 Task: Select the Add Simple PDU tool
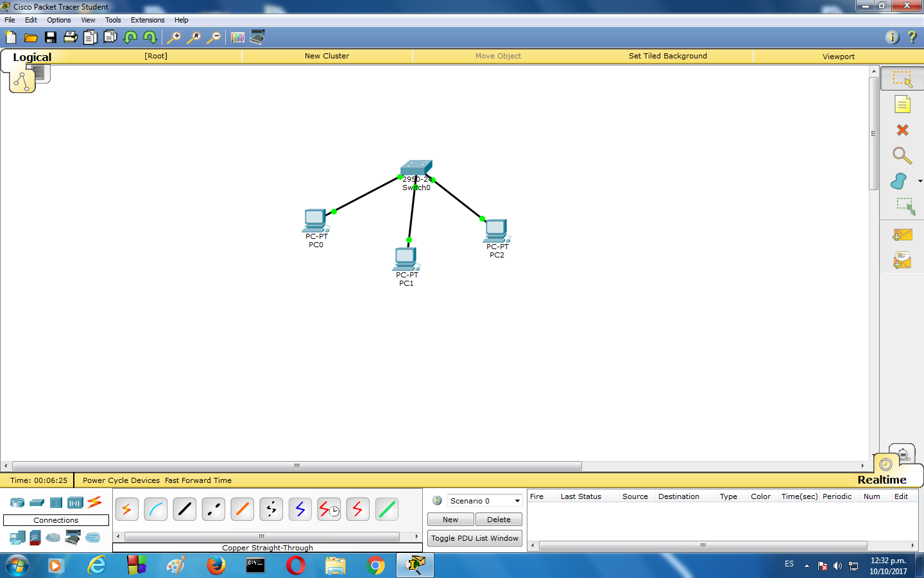[x=902, y=235]
